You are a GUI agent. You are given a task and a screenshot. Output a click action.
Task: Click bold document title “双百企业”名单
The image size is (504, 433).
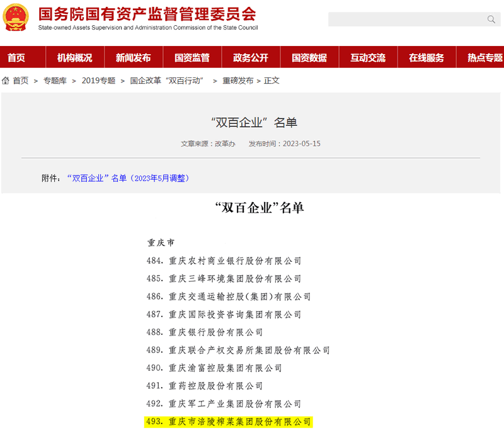(260, 208)
